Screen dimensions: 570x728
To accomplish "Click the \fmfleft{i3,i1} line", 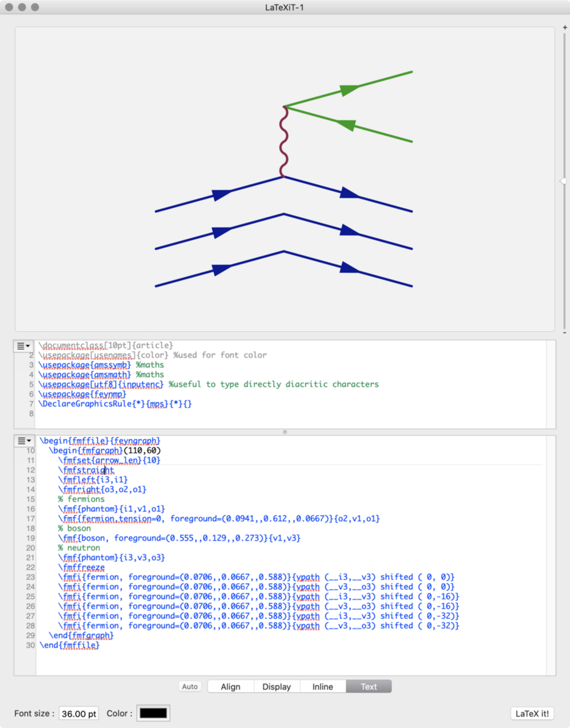I will pyautogui.click(x=93, y=480).
